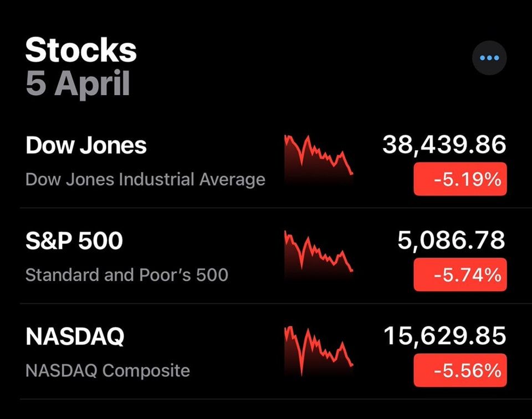Click the Dow Jones price 38,439.86

pyautogui.click(x=444, y=145)
